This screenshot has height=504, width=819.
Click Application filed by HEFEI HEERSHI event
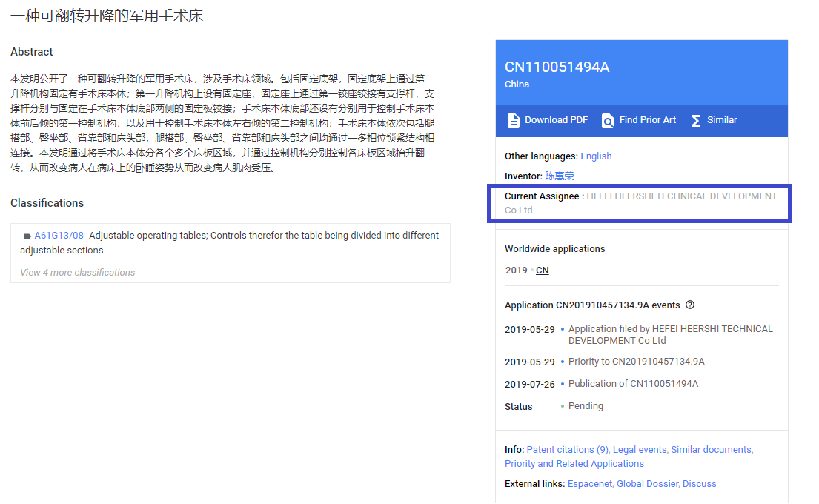click(671, 335)
